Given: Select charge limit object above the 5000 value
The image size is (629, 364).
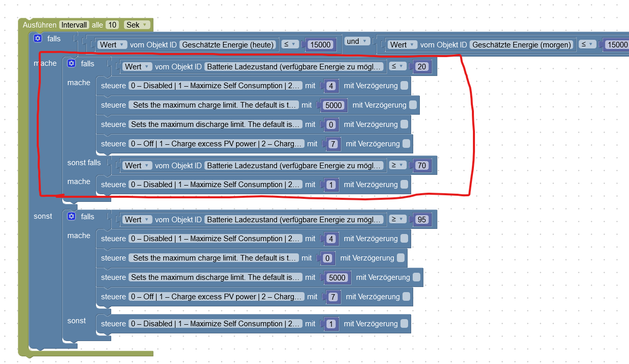Looking at the screenshot, I should [213, 105].
